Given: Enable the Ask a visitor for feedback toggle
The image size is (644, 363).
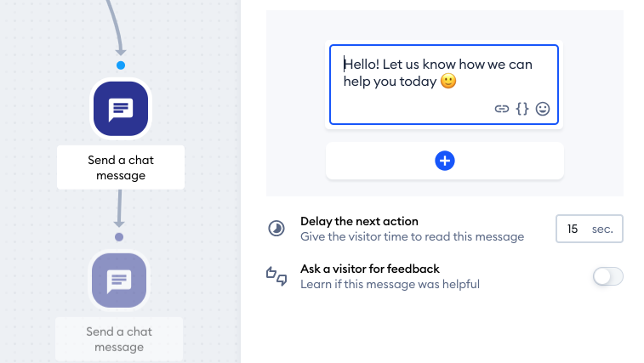Looking at the screenshot, I should pyautogui.click(x=608, y=276).
